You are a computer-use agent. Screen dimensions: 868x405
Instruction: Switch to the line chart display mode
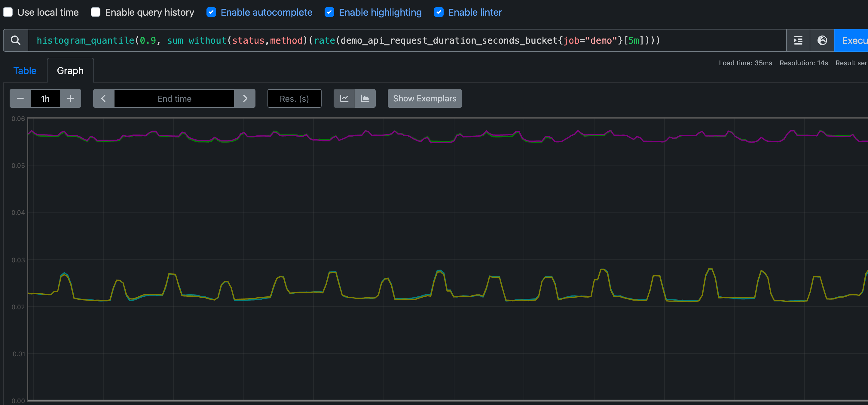coord(344,98)
